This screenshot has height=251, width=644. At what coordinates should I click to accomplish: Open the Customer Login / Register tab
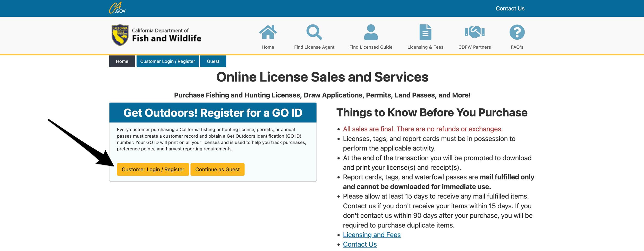point(167,61)
